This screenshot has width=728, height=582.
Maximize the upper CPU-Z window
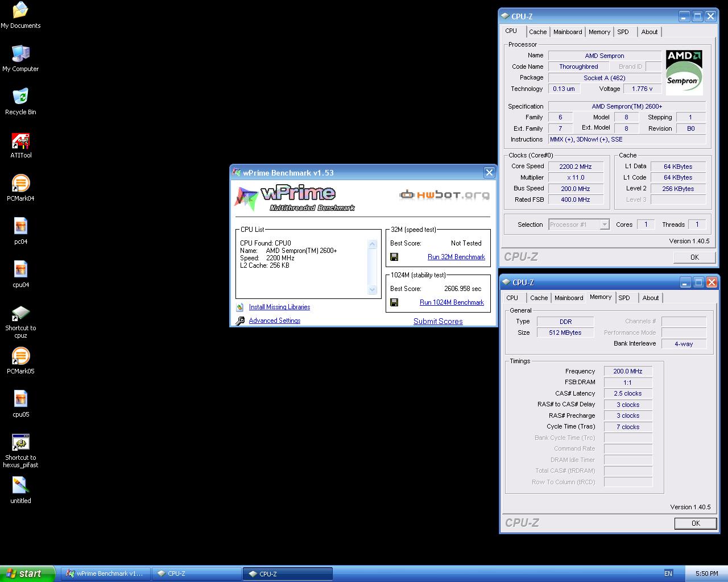(x=697, y=16)
